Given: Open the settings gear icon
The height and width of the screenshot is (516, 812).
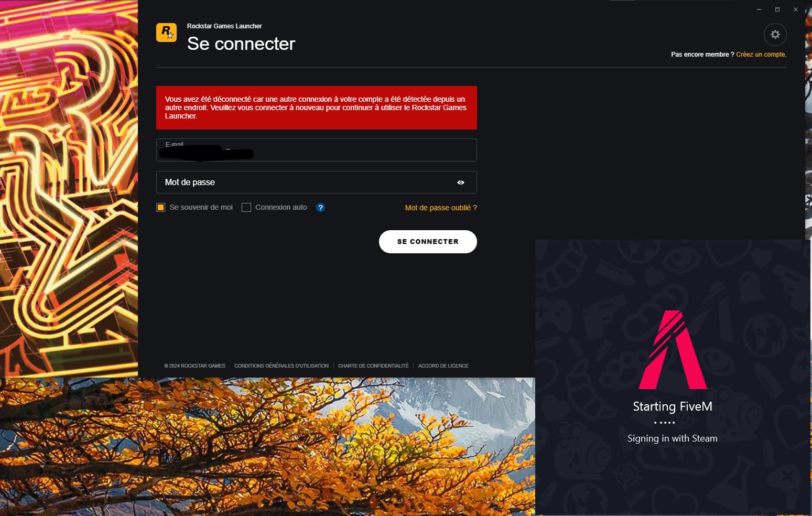Looking at the screenshot, I should click(x=775, y=35).
